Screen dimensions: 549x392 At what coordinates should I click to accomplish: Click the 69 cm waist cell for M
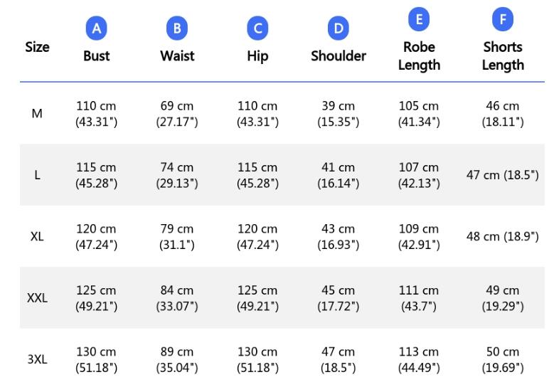point(177,114)
